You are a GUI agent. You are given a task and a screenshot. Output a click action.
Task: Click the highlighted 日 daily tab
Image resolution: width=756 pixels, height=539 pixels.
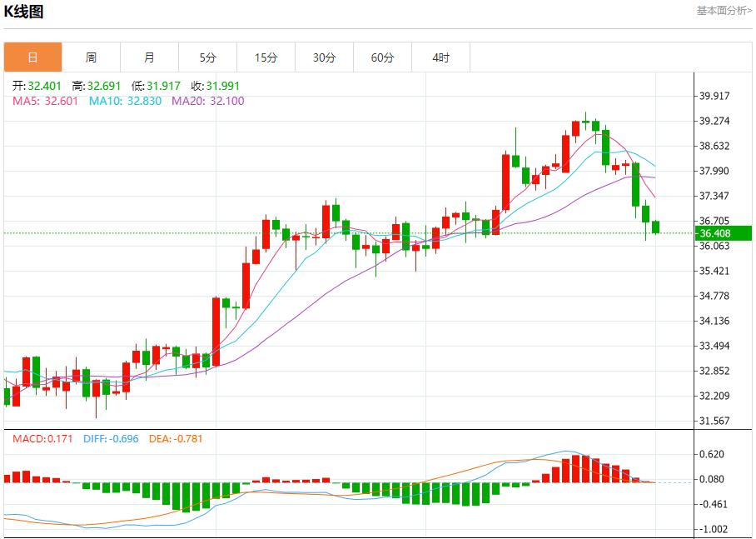coord(33,57)
